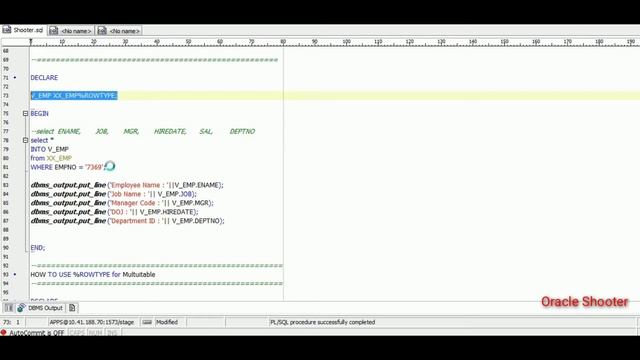The image size is (640, 360).
Task: Click line number 69 in the gutter
Action: (6, 60)
